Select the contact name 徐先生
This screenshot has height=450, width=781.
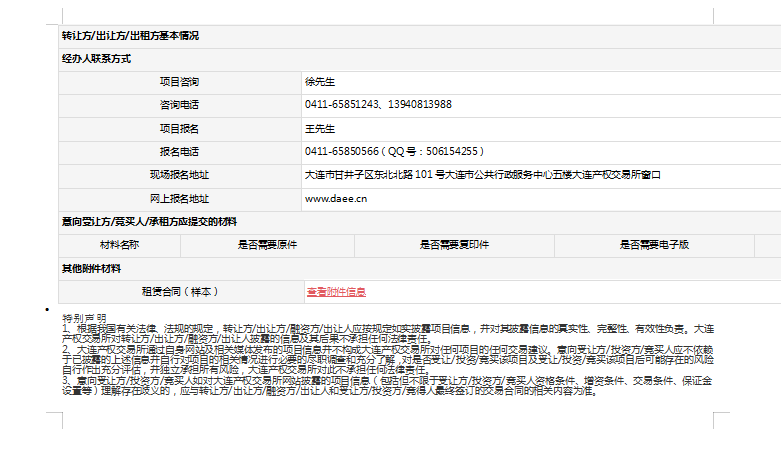(320, 81)
